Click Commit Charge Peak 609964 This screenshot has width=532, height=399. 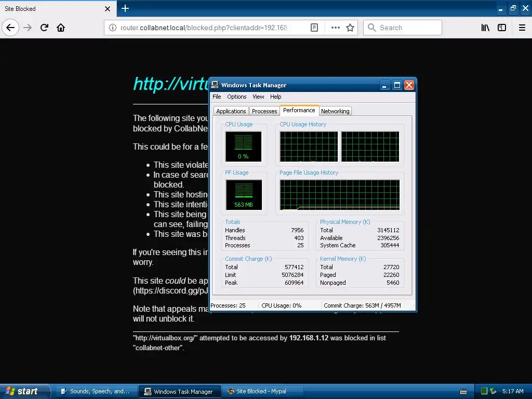(x=294, y=283)
